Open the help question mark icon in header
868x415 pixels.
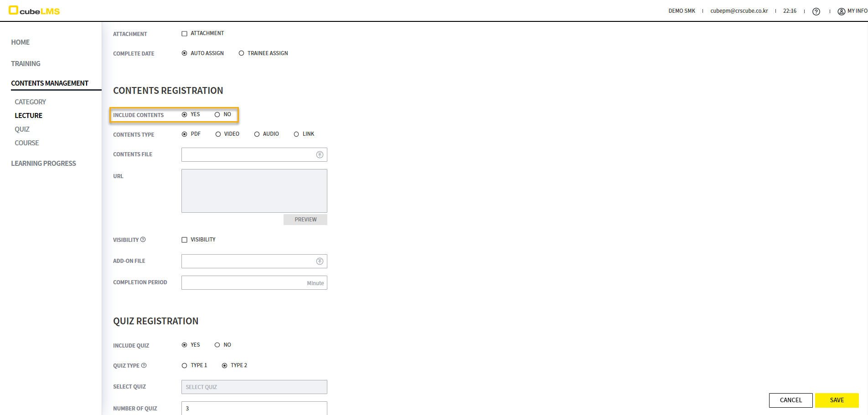(816, 11)
